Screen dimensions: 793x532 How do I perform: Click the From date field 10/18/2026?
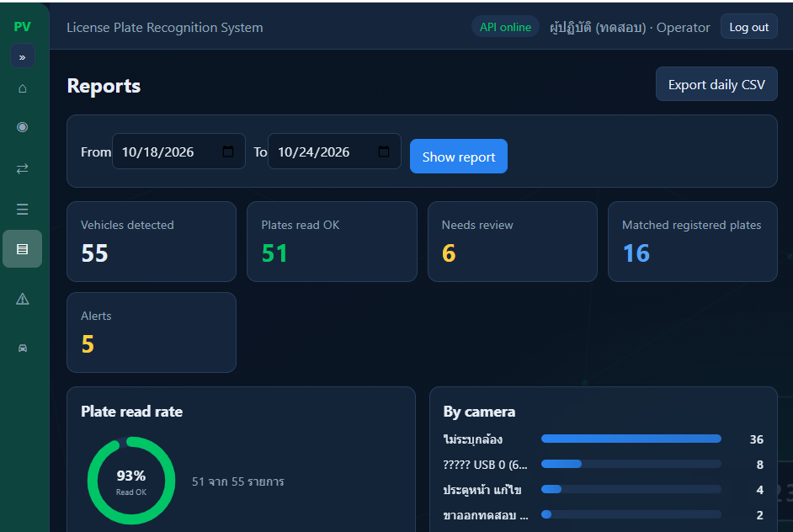pos(178,152)
